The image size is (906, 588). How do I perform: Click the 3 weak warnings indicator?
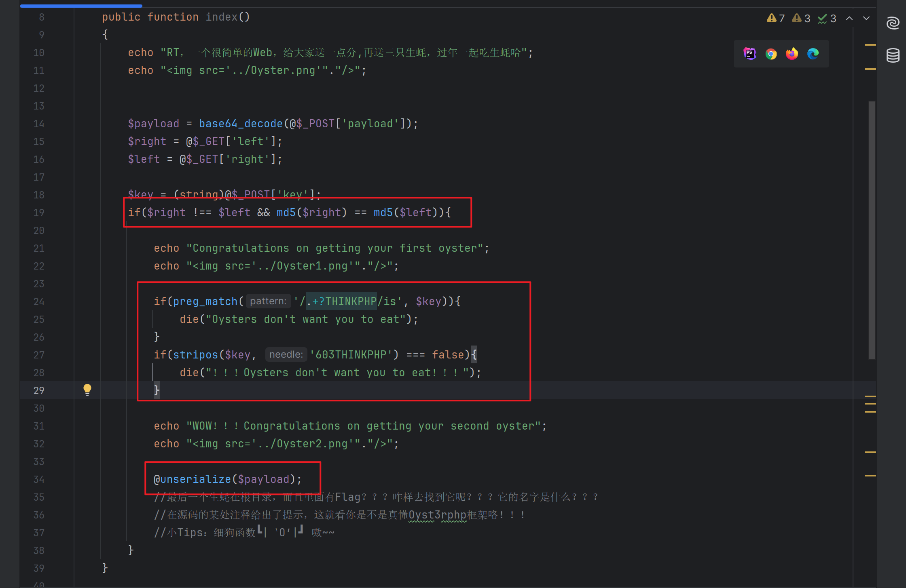coord(801,19)
